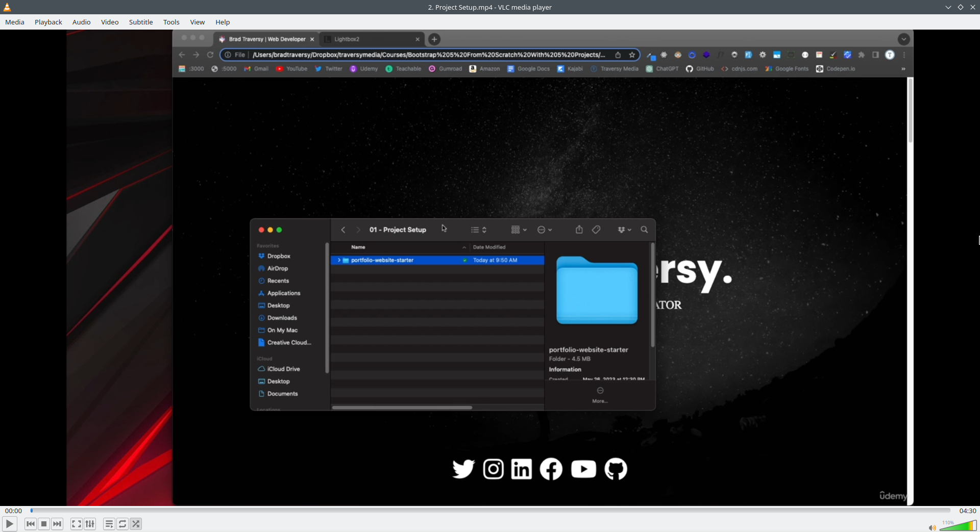Open the Gmail bookmark in the browser
This screenshot has width=980, height=532.
point(256,69)
